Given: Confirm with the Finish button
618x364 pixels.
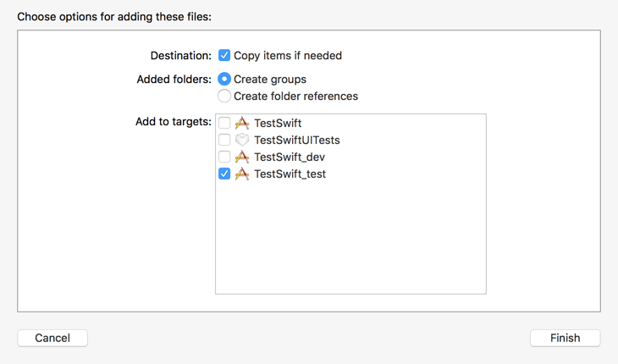Looking at the screenshot, I should point(566,338).
